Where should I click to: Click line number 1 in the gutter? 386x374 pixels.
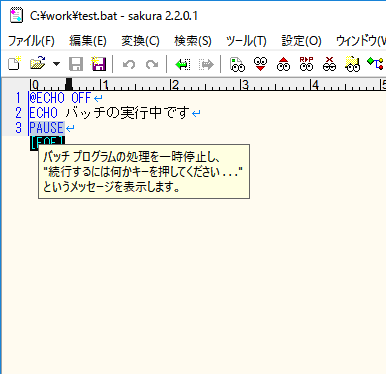pos(18,98)
